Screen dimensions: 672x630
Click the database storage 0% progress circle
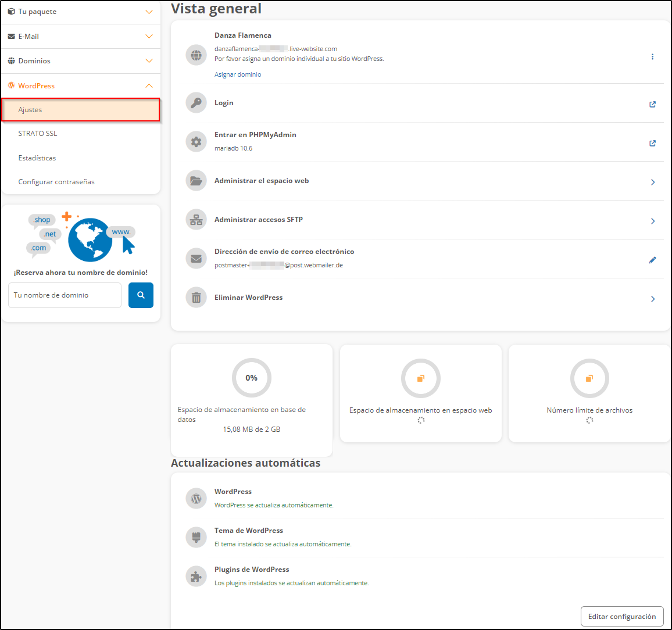tap(251, 378)
